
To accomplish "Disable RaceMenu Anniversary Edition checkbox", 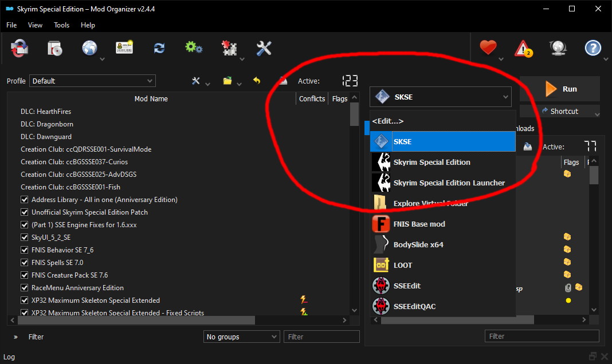I will 24,288.
